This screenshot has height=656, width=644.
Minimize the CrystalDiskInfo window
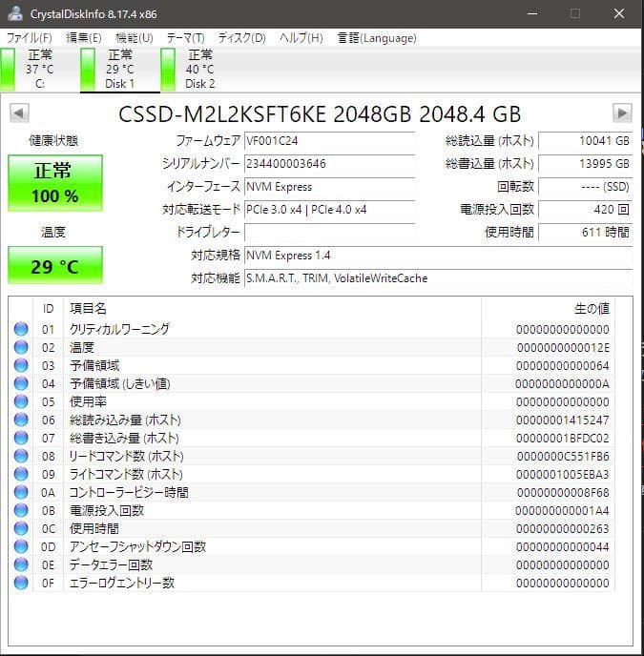pos(532,13)
